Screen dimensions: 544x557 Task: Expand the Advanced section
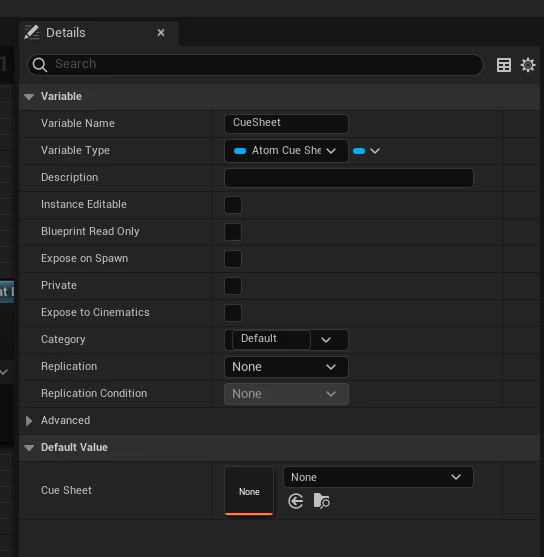(29, 421)
